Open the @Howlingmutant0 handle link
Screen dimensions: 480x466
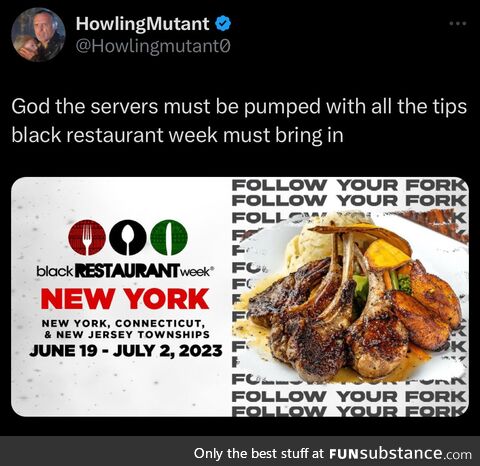153,46
